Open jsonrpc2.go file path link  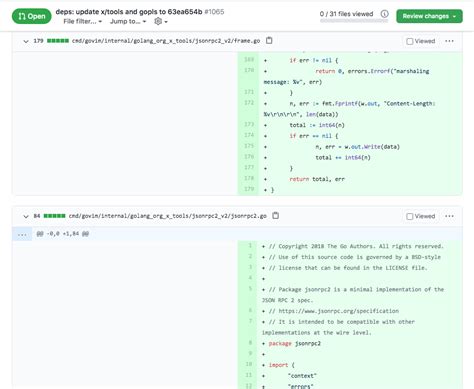(168, 216)
